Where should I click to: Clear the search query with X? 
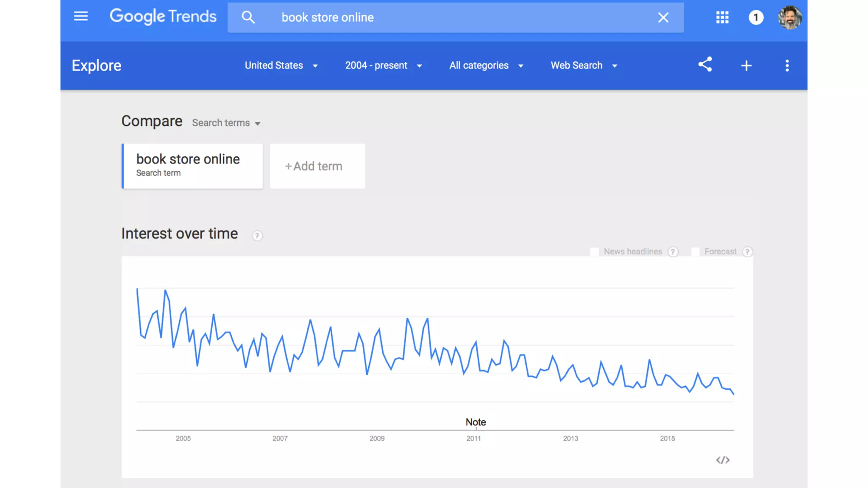pos(663,17)
